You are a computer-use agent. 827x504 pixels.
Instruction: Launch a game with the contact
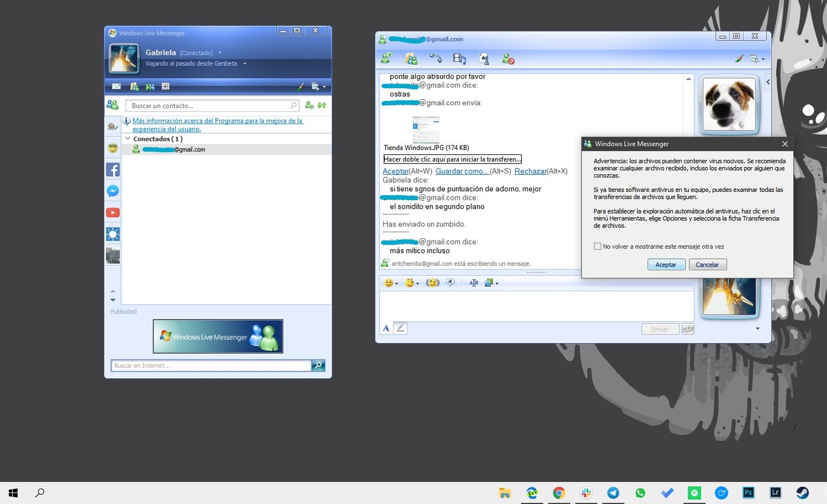[x=483, y=58]
